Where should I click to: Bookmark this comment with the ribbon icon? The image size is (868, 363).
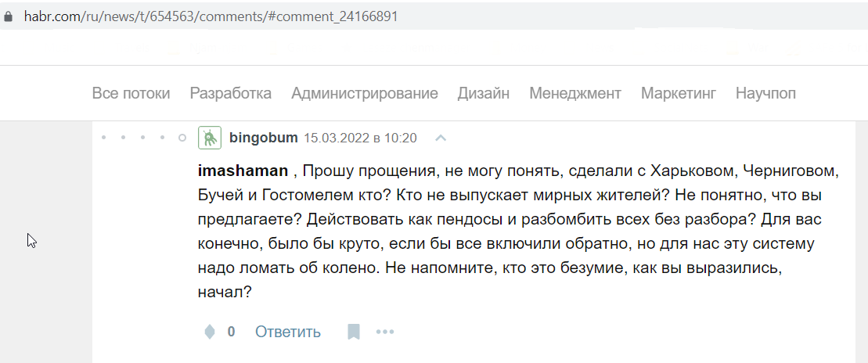pyautogui.click(x=353, y=332)
